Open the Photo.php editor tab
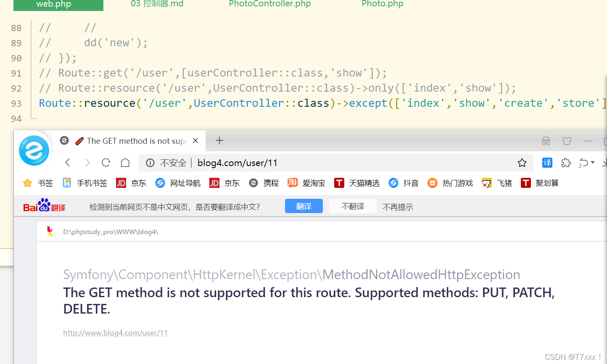This screenshot has width=607, height=364. [383, 4]
